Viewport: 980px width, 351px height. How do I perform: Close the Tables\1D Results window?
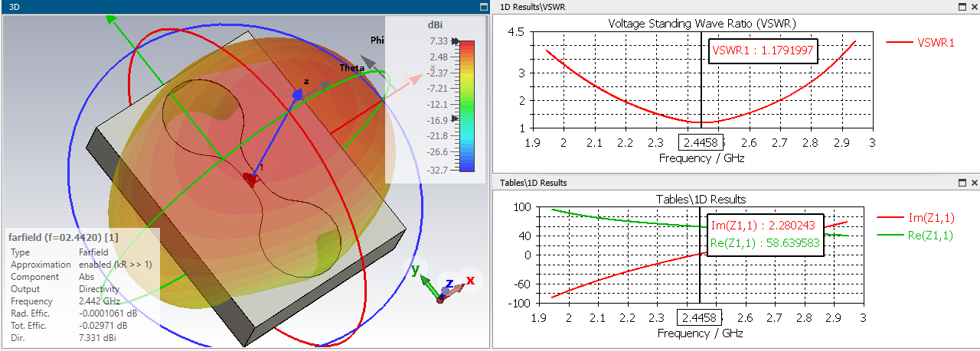(974, 184)
